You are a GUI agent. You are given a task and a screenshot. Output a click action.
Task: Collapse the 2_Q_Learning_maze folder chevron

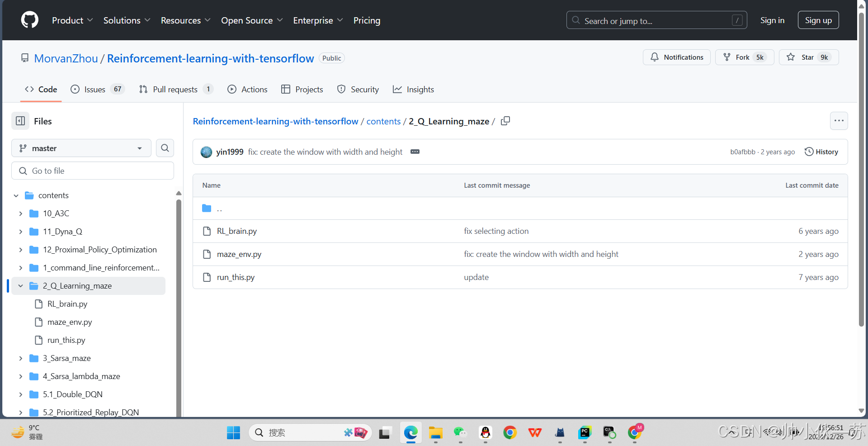21,286
